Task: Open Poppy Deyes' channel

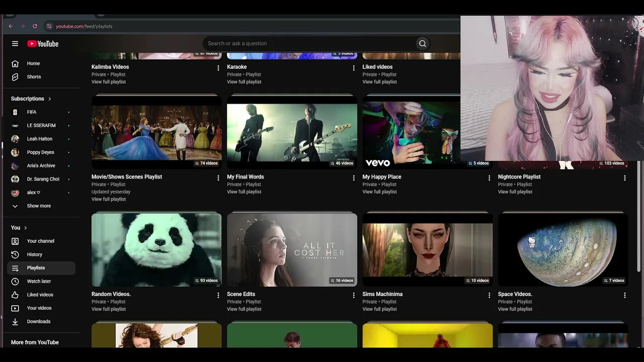Action: 41,152
